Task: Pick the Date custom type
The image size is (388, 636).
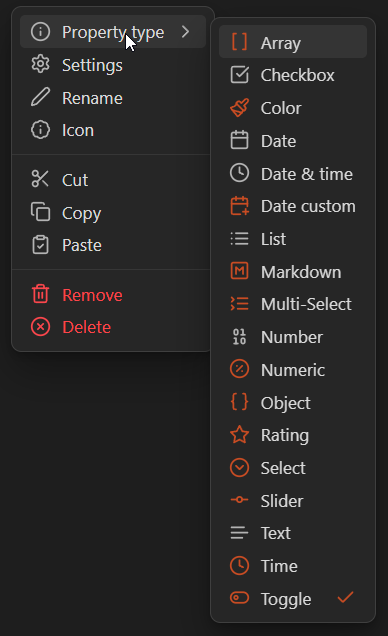Action: point(293,206)
